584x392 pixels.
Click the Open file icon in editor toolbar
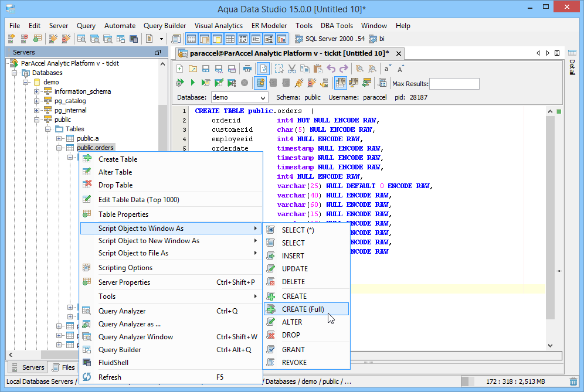point(193,69)
